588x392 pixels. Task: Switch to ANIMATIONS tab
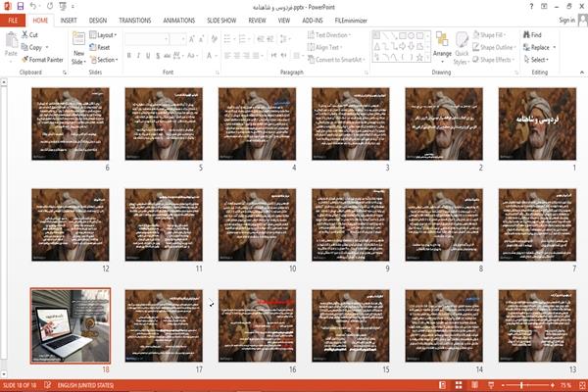point(179,21)
